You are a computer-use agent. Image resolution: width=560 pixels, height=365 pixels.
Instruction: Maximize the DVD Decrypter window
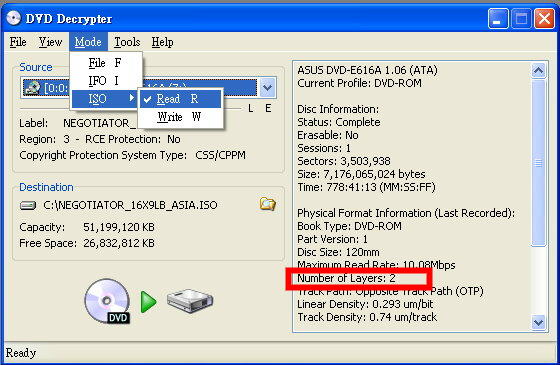[x=521, y=19]
